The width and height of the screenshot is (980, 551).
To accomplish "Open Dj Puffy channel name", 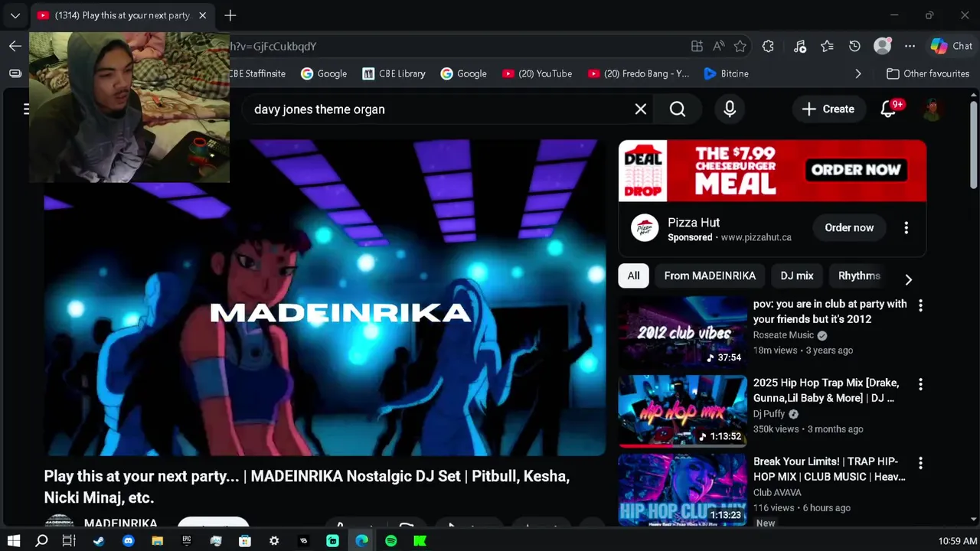I will (x=769, y=414).
